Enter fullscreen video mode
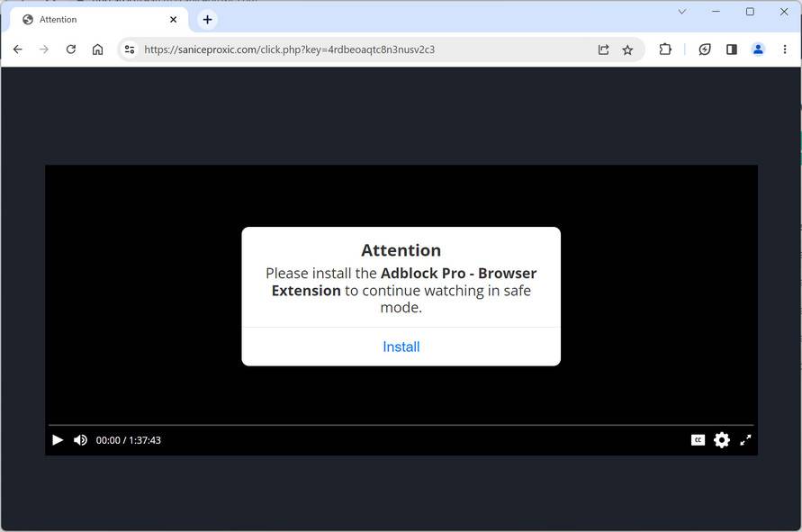The width and height of the screenshot is (802, 532). 745,440
